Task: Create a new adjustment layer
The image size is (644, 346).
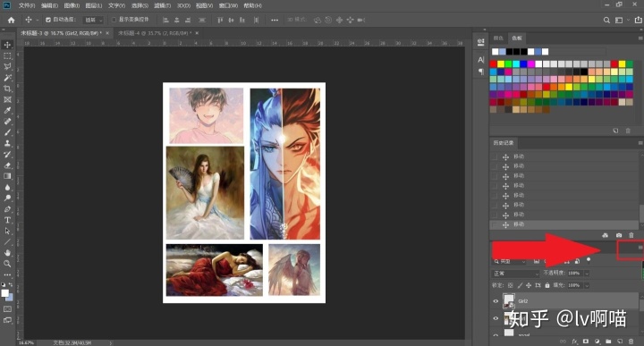Action: click(597, 341)
